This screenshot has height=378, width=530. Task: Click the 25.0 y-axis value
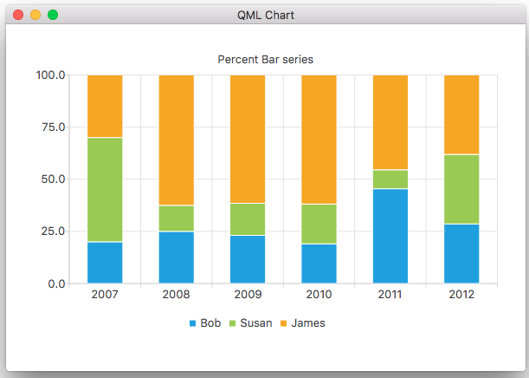[x=53, y=231]
